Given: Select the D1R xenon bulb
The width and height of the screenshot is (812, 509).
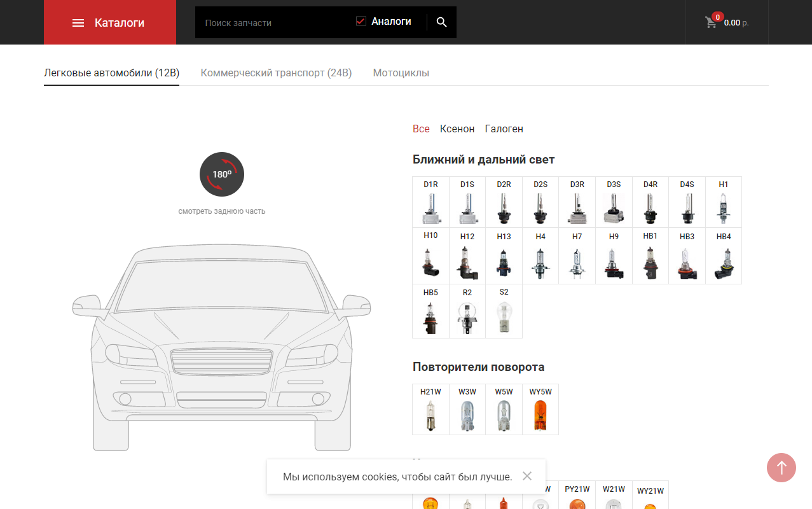Looking at the screenshot, I should [430, 202].
